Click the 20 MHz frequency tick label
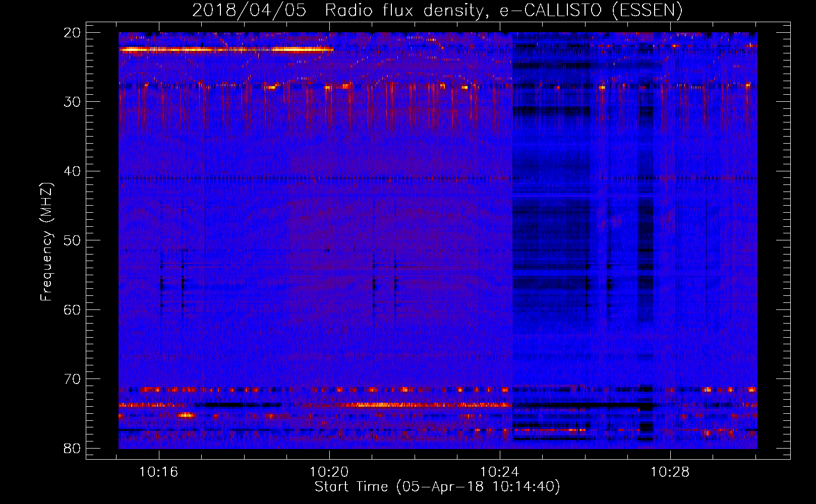 (x=72, y=33)
